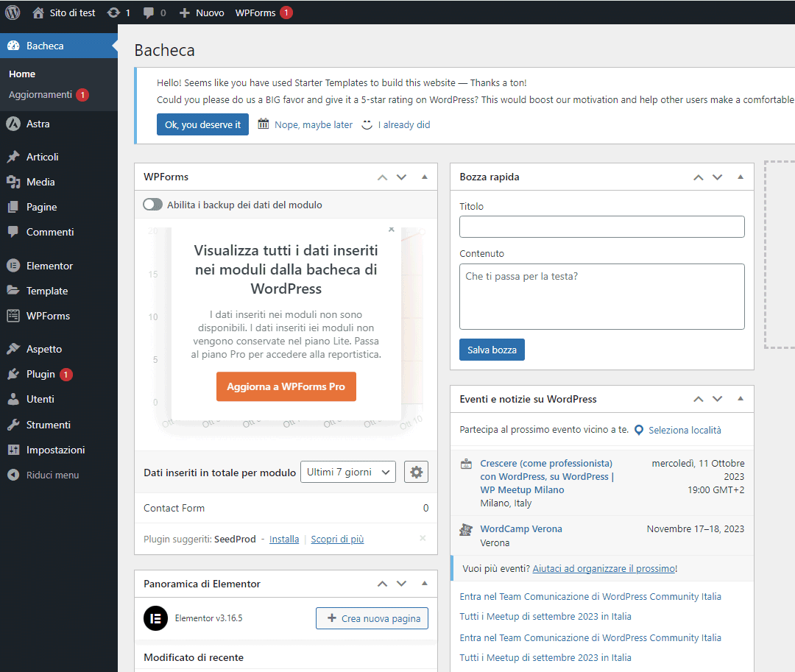795x672 pixels.
Task: Click the Template folder icon
Action: (x=13, y=291)
